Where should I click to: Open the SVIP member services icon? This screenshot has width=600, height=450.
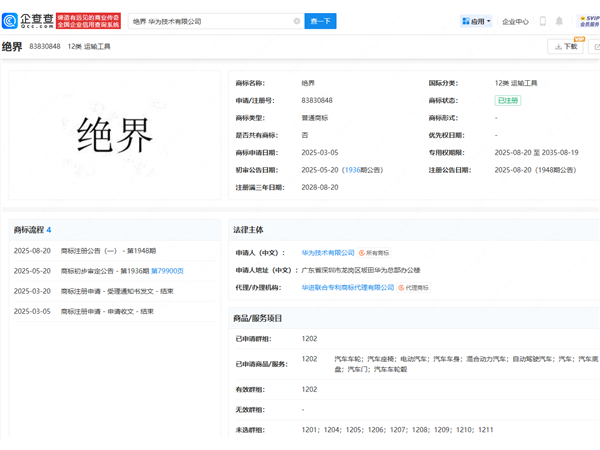click(589, 21)
